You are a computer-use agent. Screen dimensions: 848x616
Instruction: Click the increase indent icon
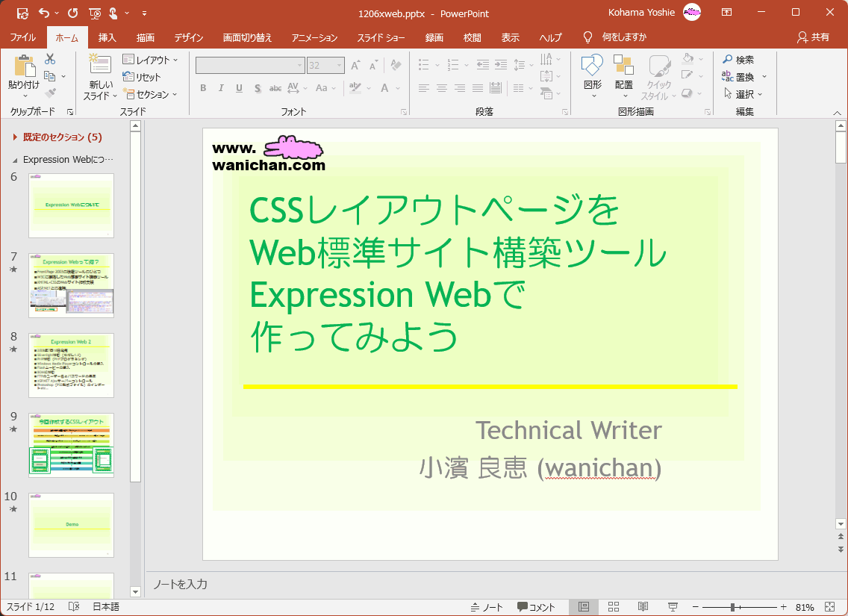(x=501, y=65)
